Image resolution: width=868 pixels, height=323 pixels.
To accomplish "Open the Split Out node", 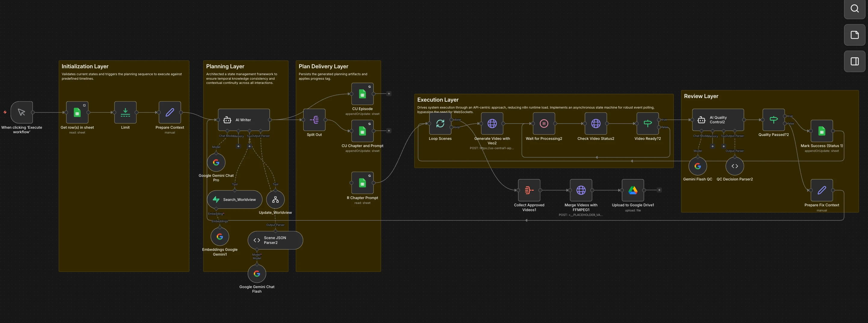I will (314, 120).
